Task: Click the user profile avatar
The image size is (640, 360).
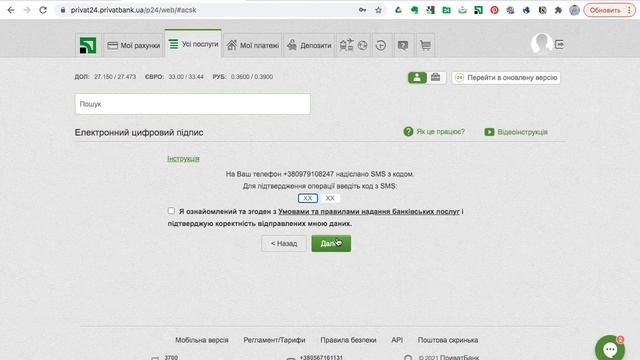Action: point(542,43)
